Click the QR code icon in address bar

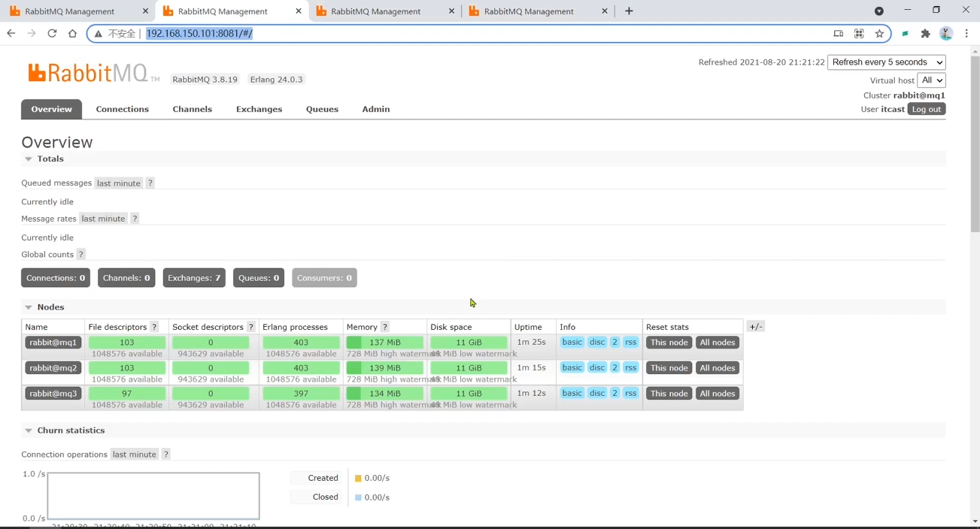pos(859,33)
